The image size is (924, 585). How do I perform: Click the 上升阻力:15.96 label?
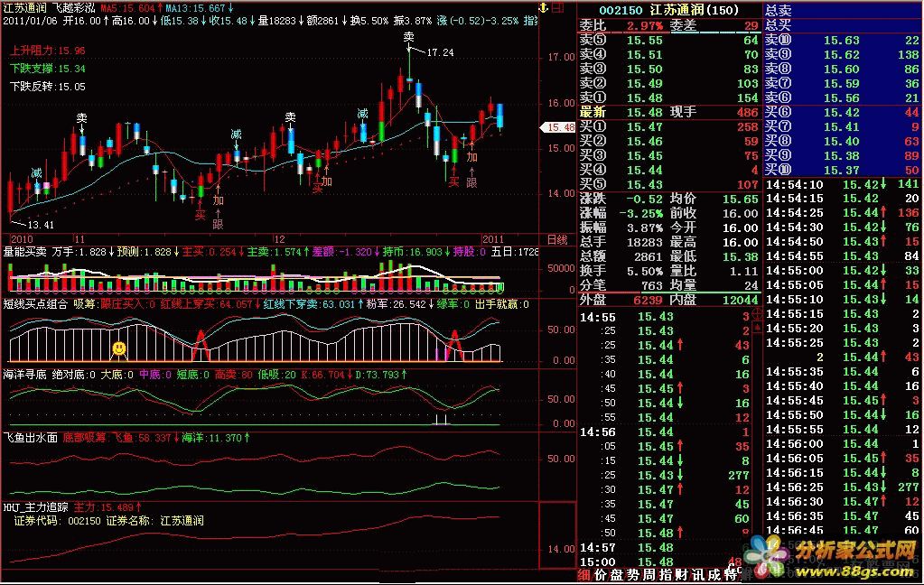[48, 51]
